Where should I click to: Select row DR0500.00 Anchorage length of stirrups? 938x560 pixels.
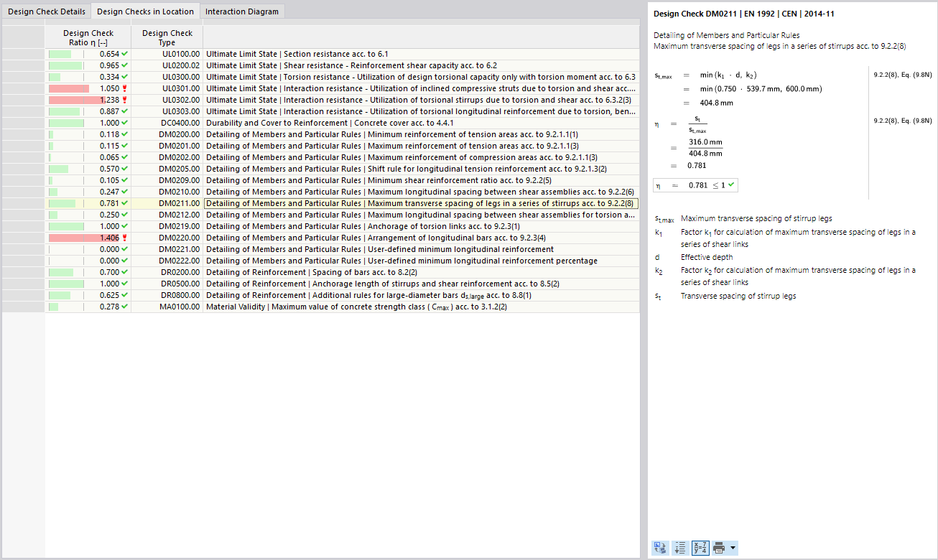pos(342,284)
